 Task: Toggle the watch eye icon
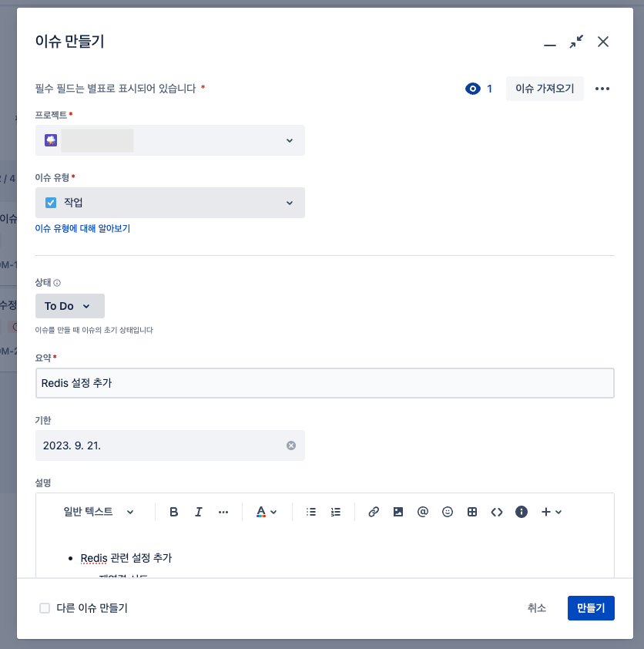coord(472,89)
